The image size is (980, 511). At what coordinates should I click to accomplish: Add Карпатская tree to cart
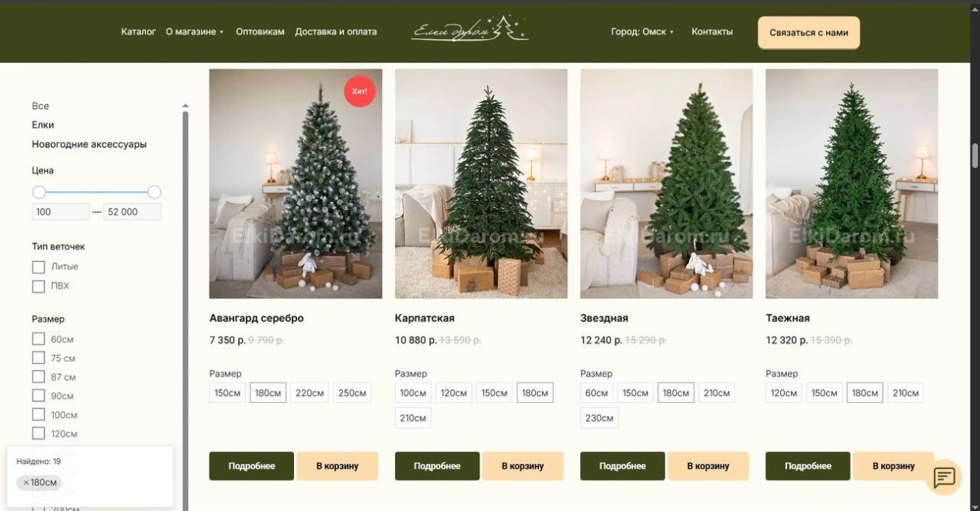[x=523, y=466]
